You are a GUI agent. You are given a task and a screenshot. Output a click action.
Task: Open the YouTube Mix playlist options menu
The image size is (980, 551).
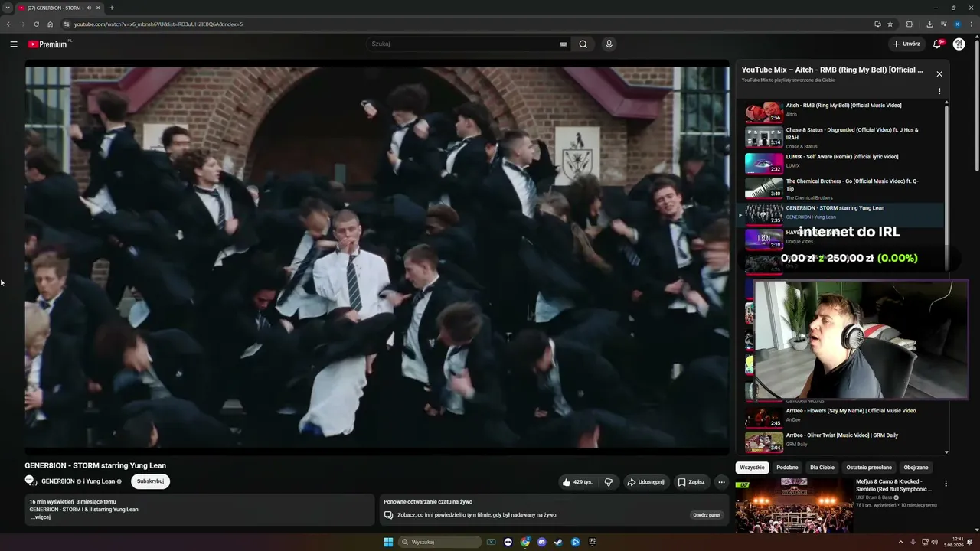pyautogui.click(x=939, y=91)
